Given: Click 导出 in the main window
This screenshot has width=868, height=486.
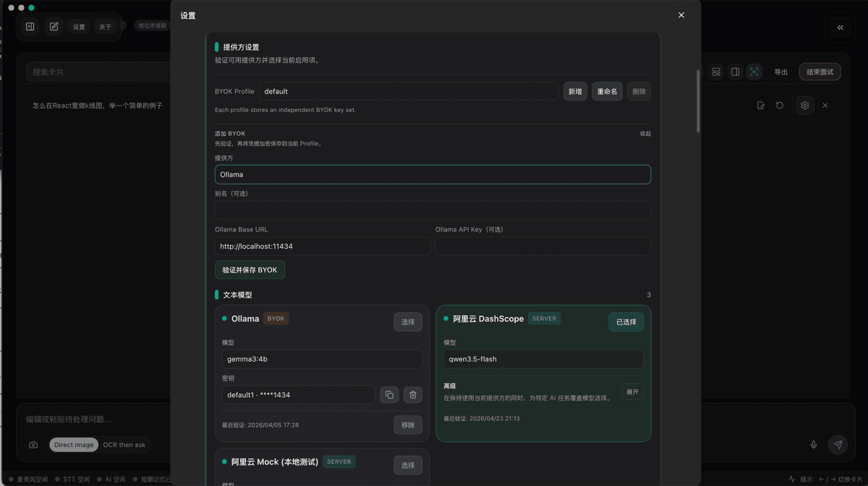Looking at the screenshot, I should pos(781,72).
